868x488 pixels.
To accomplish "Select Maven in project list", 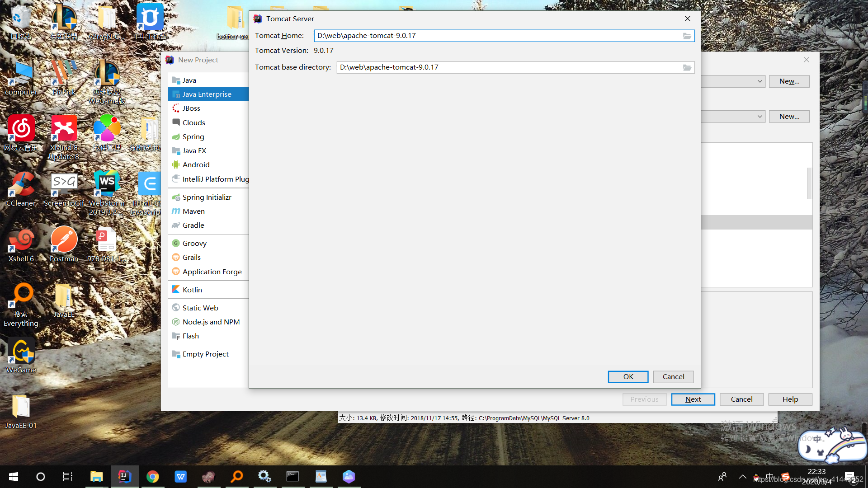I will 193,211.
